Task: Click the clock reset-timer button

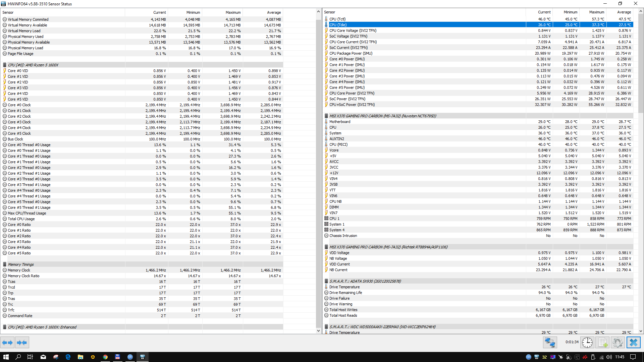Action: pos(587,343)
